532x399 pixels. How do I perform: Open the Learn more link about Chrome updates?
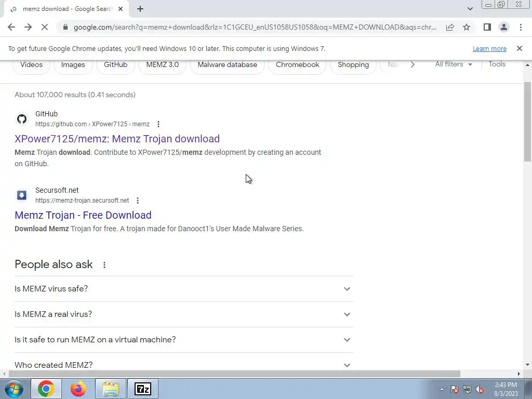coord(489,48)
